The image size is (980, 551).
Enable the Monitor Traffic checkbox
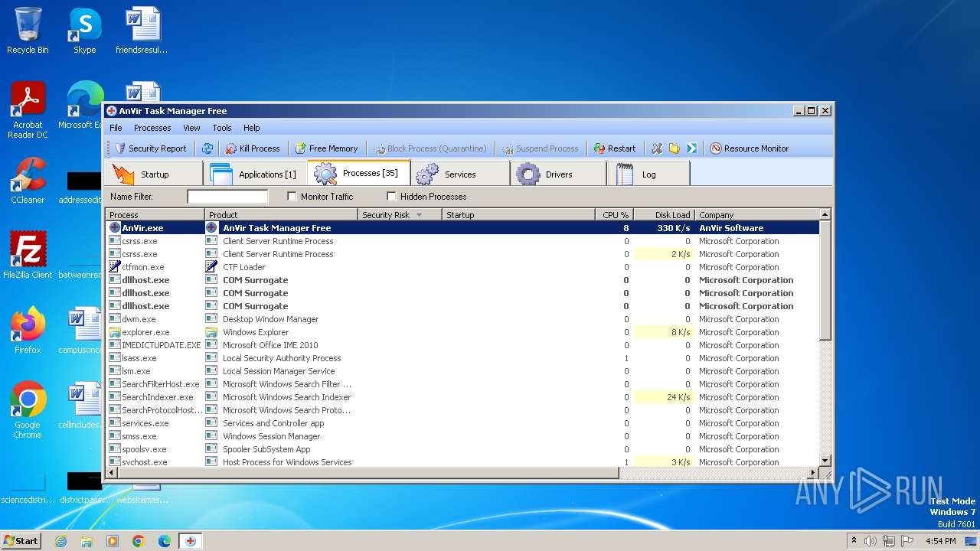[292, 197]
